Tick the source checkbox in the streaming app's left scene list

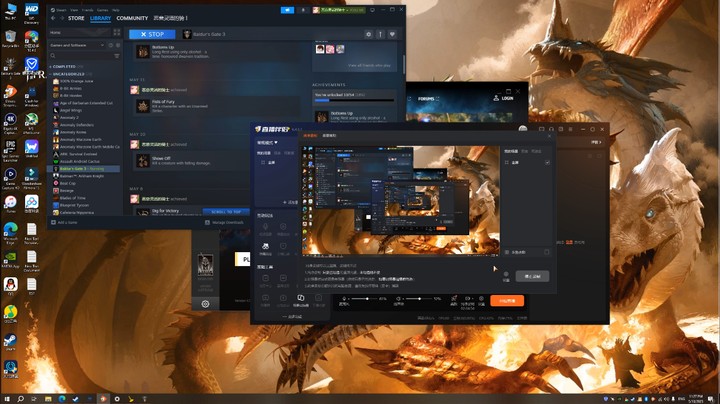tap(263, 163)
